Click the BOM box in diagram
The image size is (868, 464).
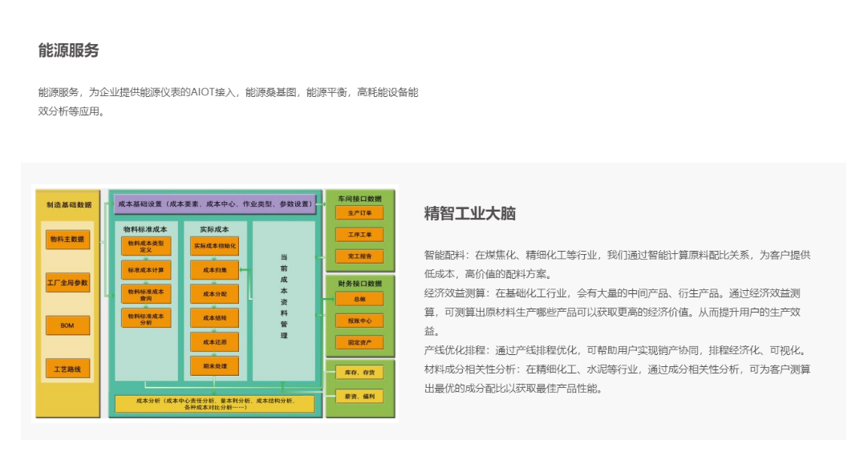pyautogui.click(x=67, y=325)
